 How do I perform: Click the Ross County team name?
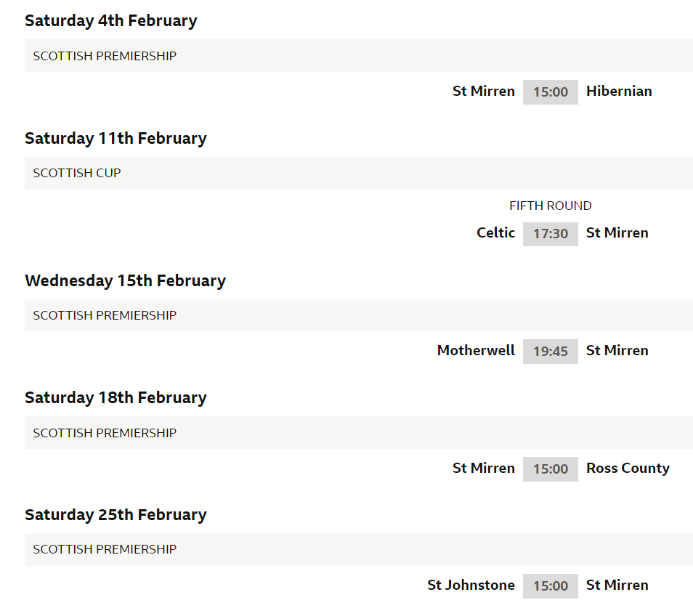628,469
